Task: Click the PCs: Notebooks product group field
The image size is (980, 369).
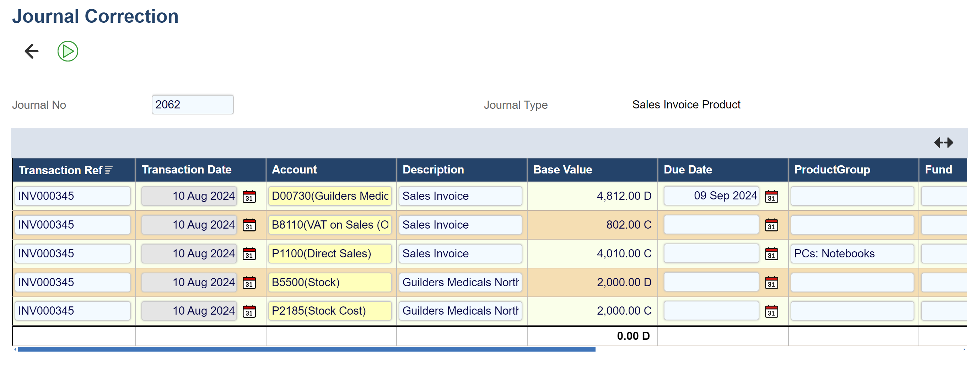Action: click(851, 254)
